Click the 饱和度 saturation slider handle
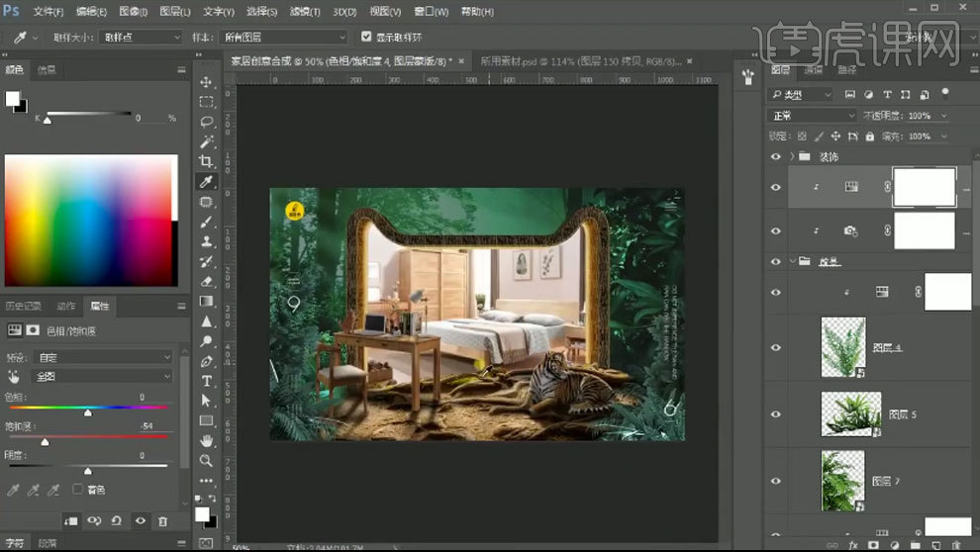This screenshot has height=552, width=980. 45,442
